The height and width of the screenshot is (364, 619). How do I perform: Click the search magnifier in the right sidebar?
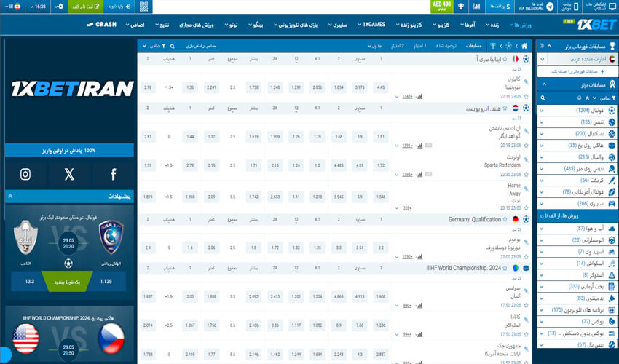pos(543,98)
